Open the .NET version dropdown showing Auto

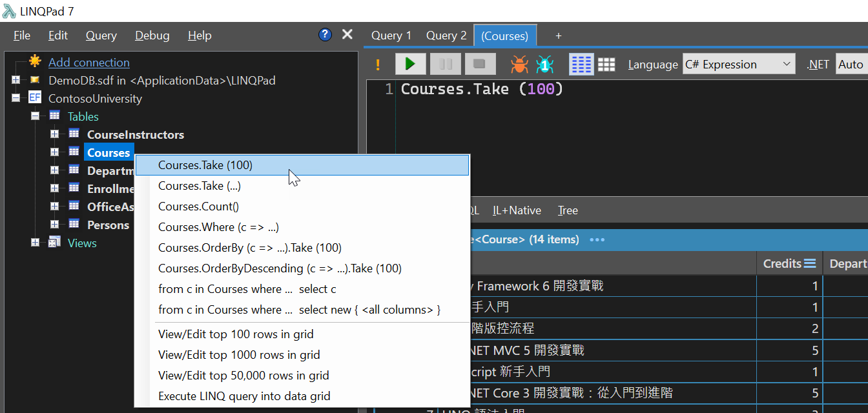tap(851, 64)
